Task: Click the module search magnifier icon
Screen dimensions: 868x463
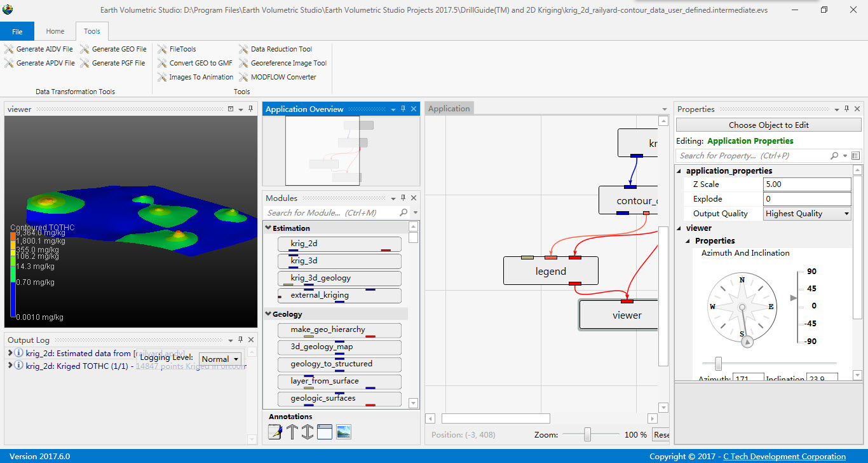Action: (403, 212)
